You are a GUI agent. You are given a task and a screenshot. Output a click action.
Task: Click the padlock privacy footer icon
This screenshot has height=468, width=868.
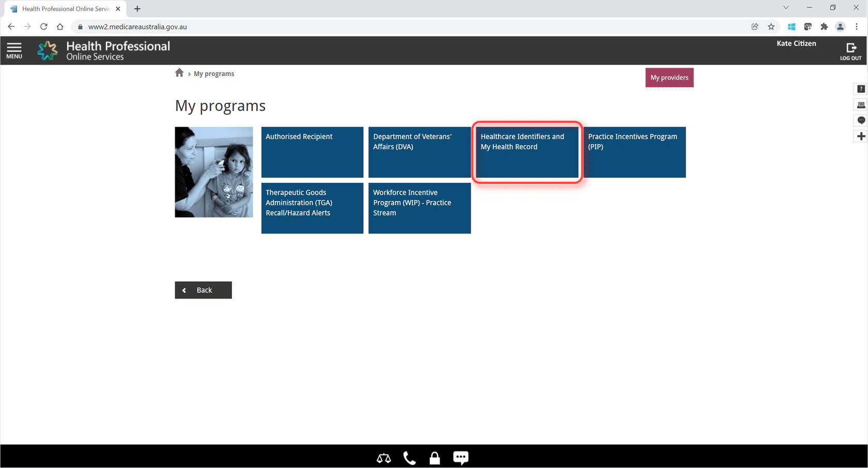(435, 458)
